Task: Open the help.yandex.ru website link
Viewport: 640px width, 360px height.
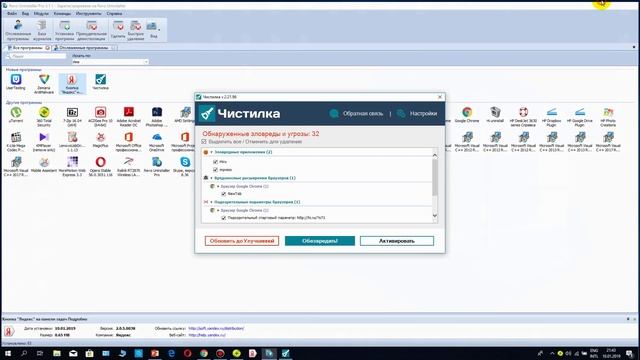Action: click(x=207, y=335)
